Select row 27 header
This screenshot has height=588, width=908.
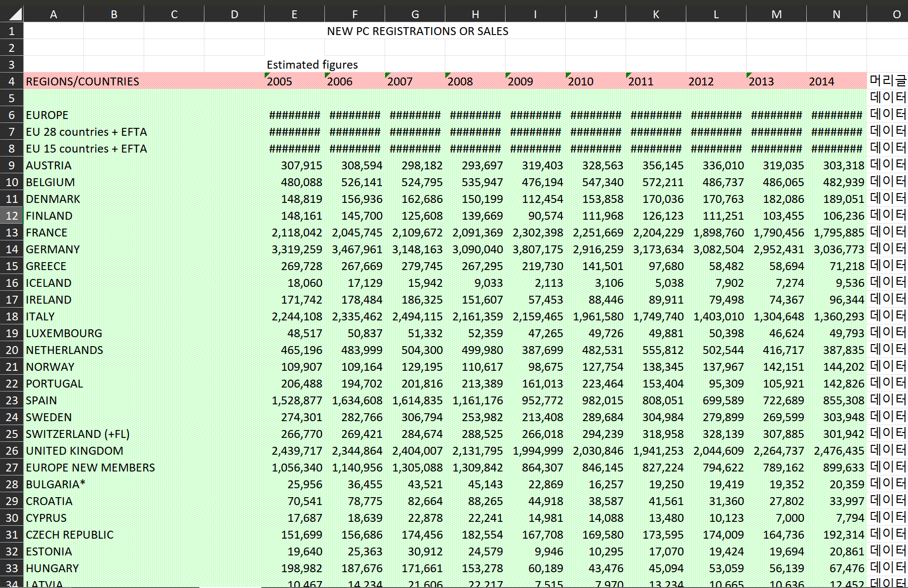(x=11, y=468)
